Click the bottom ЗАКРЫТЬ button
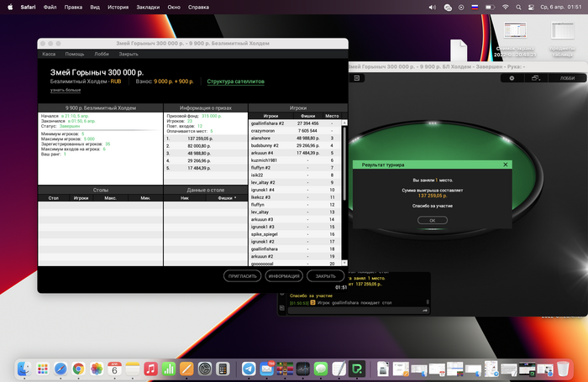The height and width of the screenshot is (382, 588). (x=326, y=276)
